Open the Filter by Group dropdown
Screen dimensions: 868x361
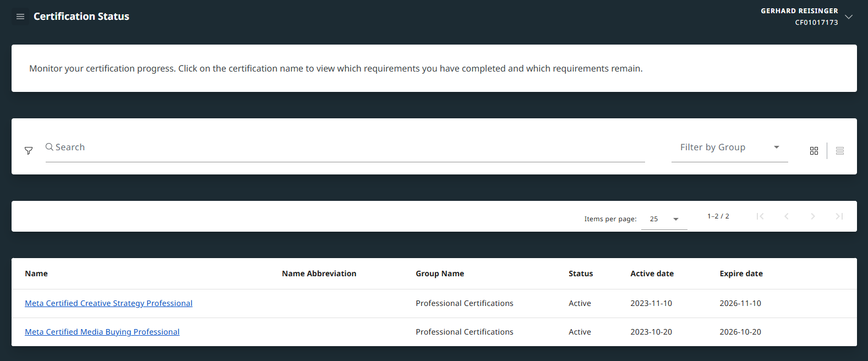730,147
